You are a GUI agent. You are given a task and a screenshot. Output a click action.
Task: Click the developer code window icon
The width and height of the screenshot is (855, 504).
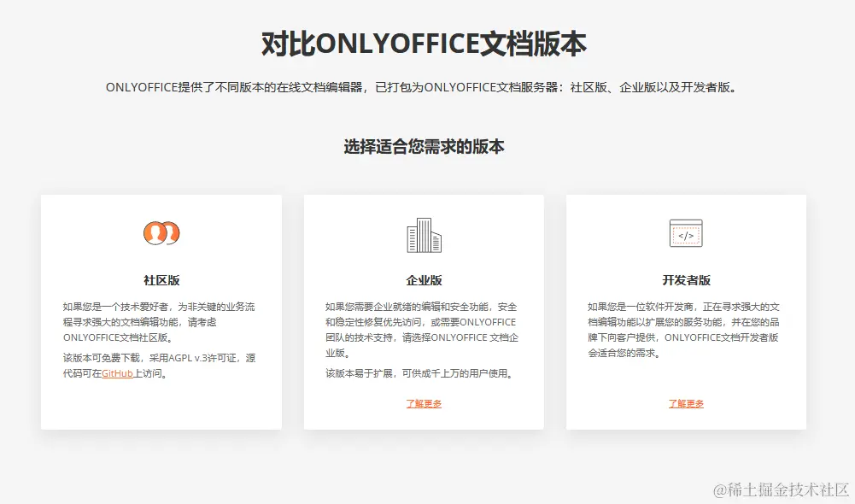[x=686, y=233]
